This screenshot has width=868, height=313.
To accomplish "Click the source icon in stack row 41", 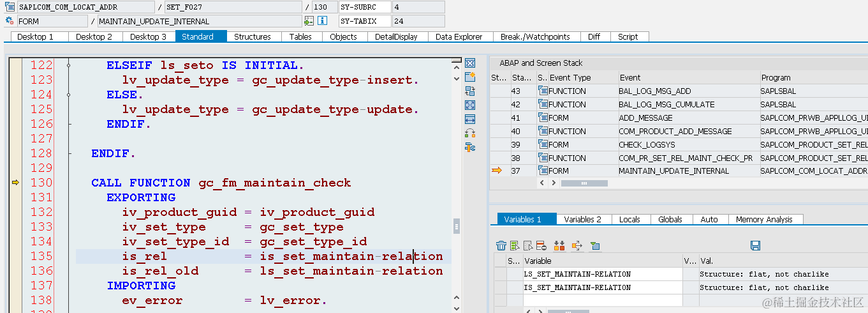I will 543,118.
